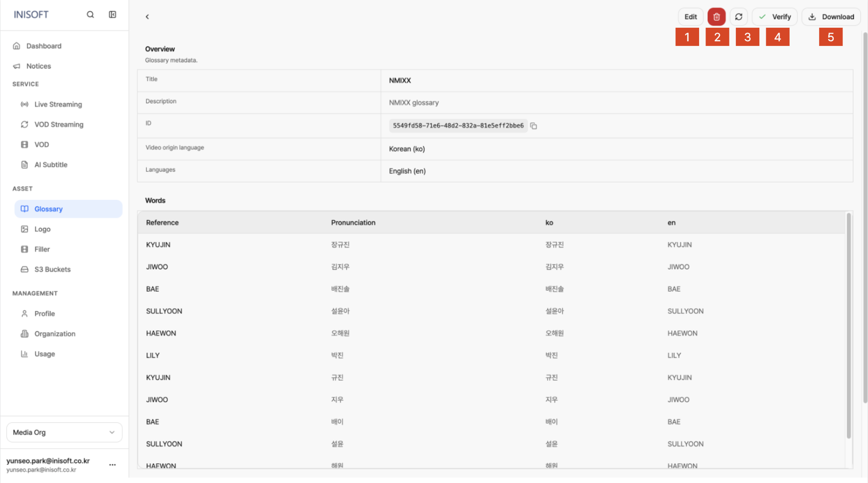
Task: Delete glossary with red trash button
Action: pyautogui.click(x=716, y=16)
